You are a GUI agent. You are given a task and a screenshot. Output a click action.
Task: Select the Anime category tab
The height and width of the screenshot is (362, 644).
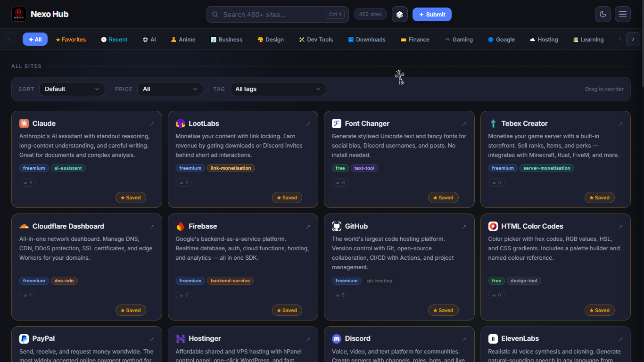coord(183,40)
